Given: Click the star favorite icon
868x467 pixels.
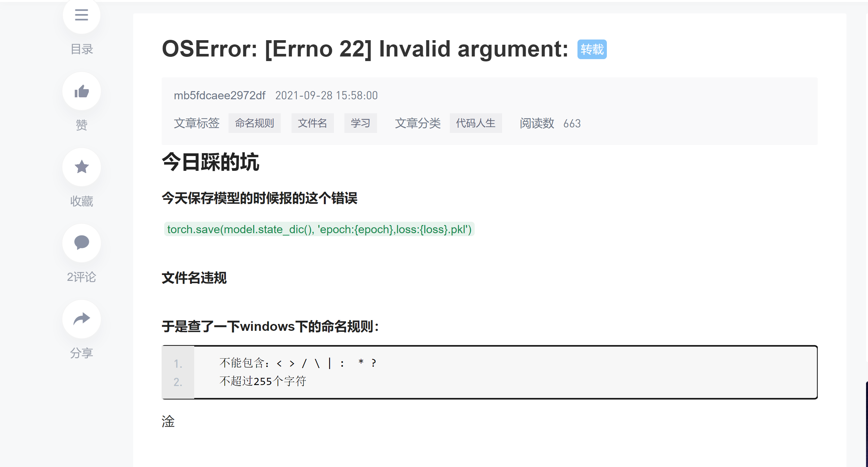Looking at the screenshot, I should pos(81,167).
